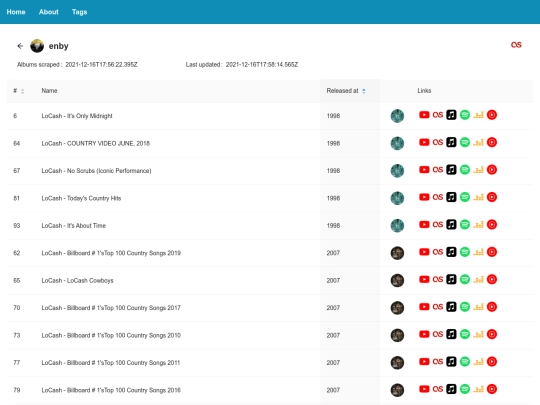Open YouTube link for Country Songs 2016
The height and width of the screenshot is (405, 540).
pyautogui.click(x=424, y=389)
